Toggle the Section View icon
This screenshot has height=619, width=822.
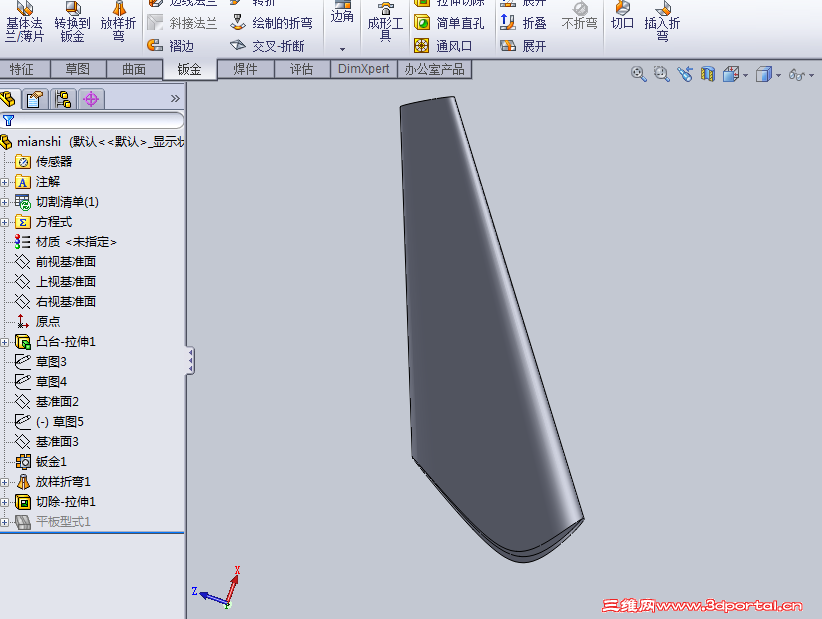coord(708,74)
